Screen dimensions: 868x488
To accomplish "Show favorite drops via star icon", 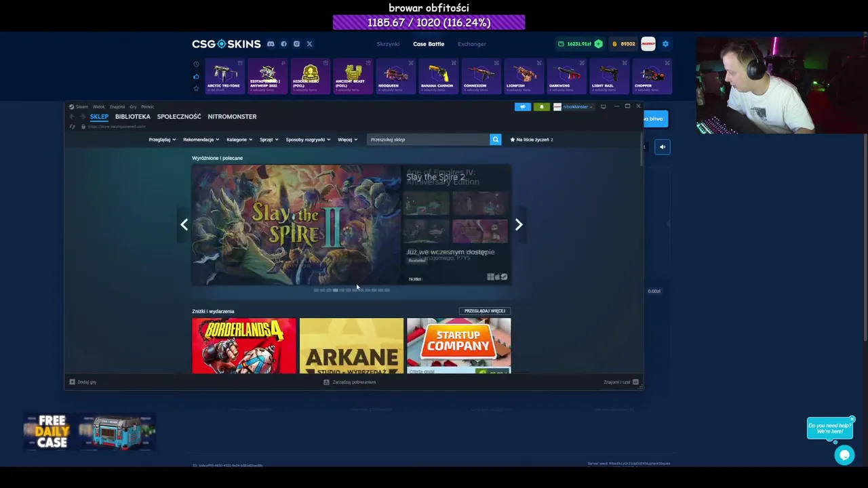I will pyautogui.click(x=196, y=88).
